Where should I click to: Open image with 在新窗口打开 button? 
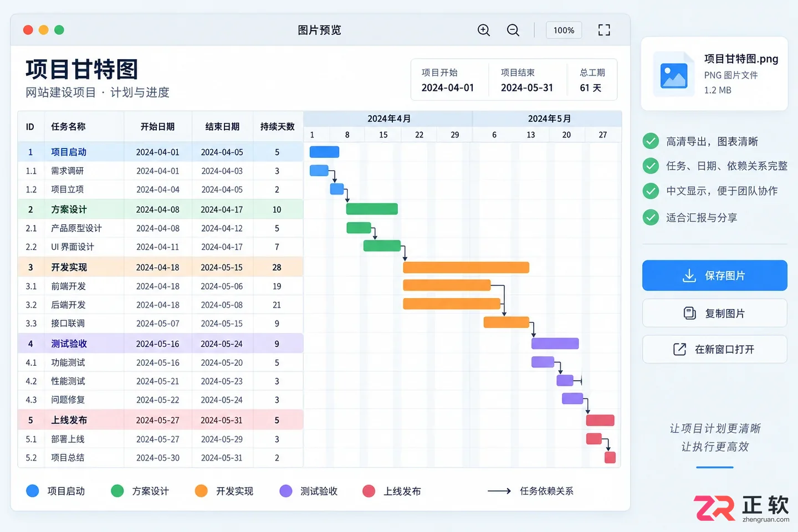coord(714,349)
